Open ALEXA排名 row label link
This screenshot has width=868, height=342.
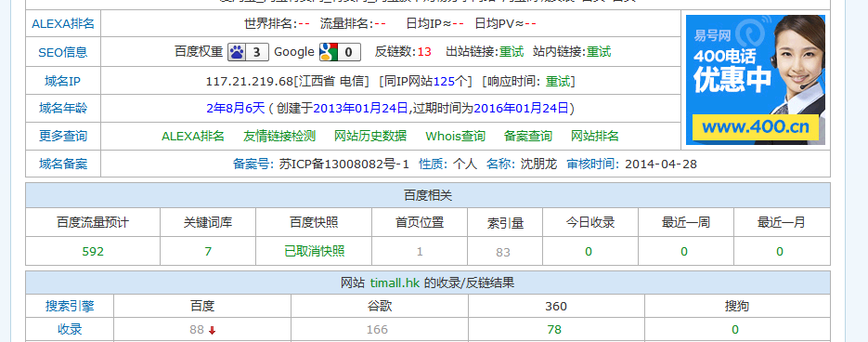point(63,24)
